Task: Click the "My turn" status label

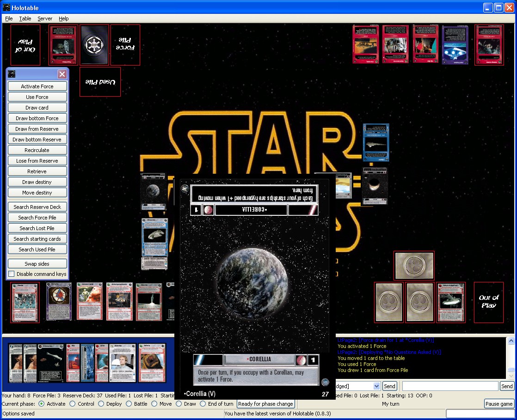Action: [x=390, y=404]
